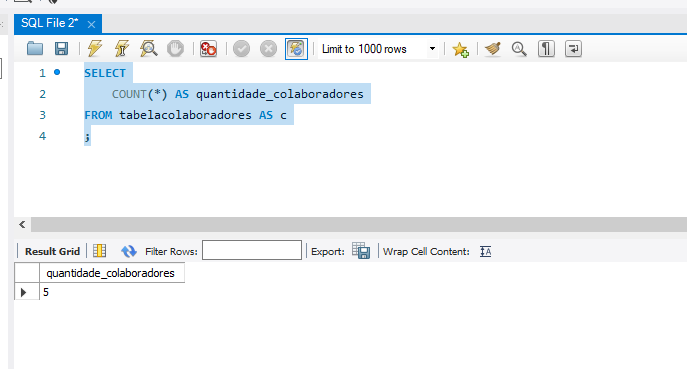
Task: Click the semicolon on line 4
Action: pyautogui.click(x=88, y=137)
